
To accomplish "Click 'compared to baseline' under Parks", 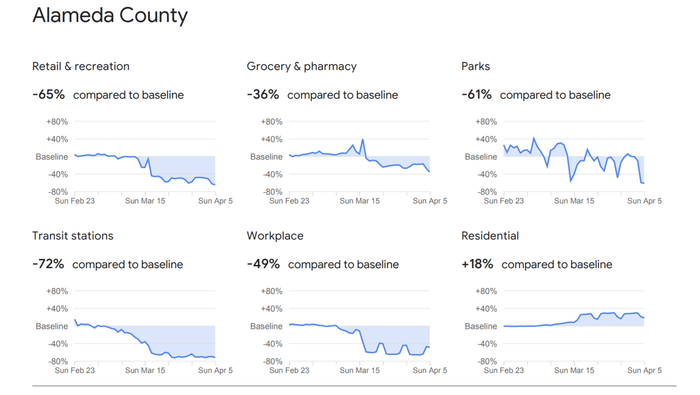I will tap(555, 95).
